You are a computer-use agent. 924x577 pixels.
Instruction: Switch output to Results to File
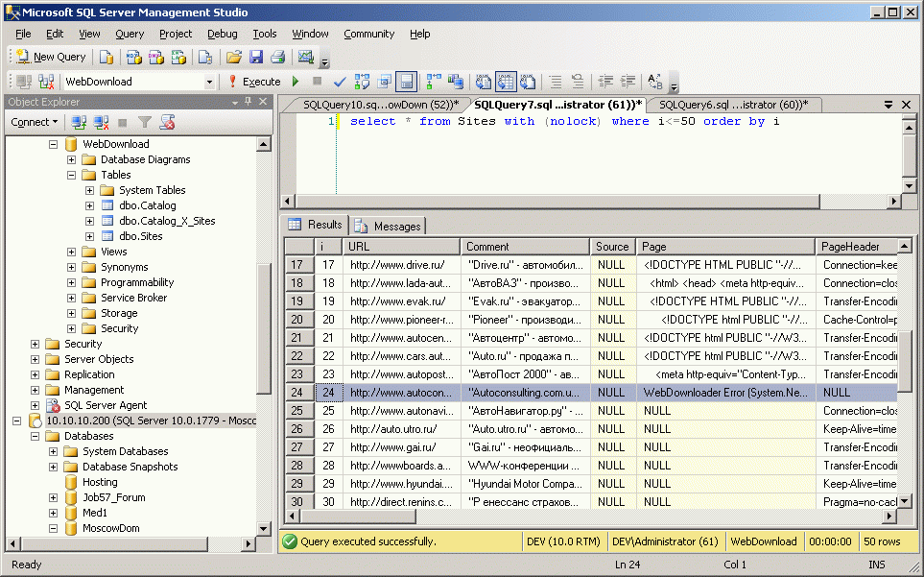coord(528,82)
